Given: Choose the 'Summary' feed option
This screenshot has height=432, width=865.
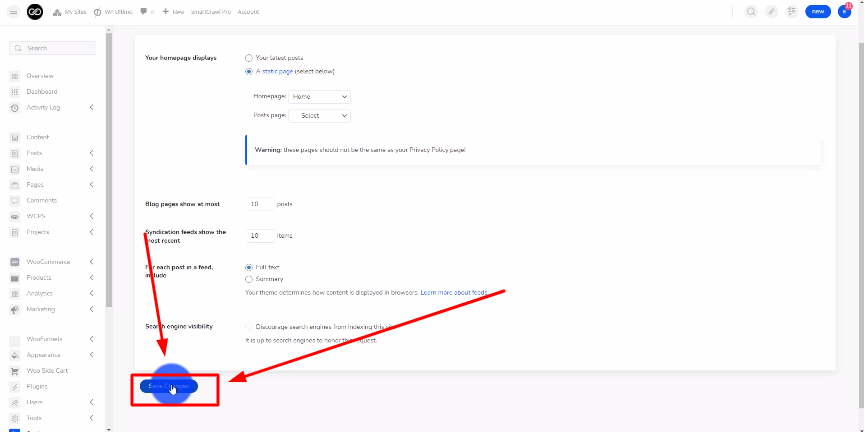Looking at the screenshot, I should point(249,279).
